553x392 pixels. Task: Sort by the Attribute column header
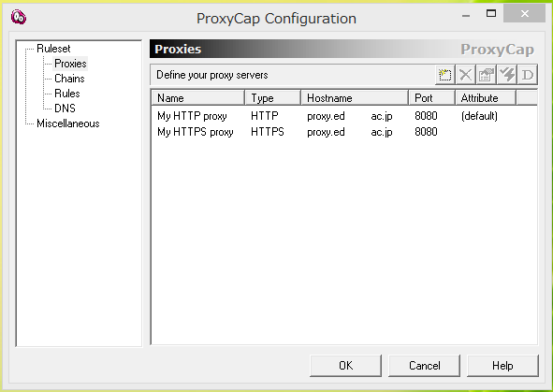click(486, 97)
